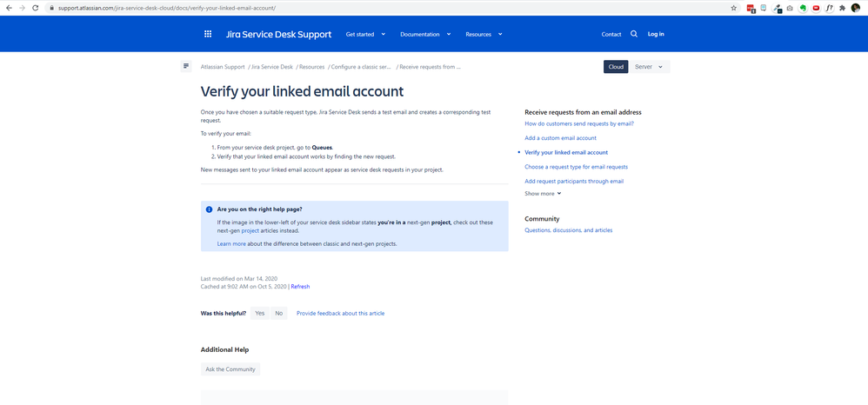The image size is (868, 405).
Task: Mark the article helpful with Yes
Action: click(x=260, y=313)
